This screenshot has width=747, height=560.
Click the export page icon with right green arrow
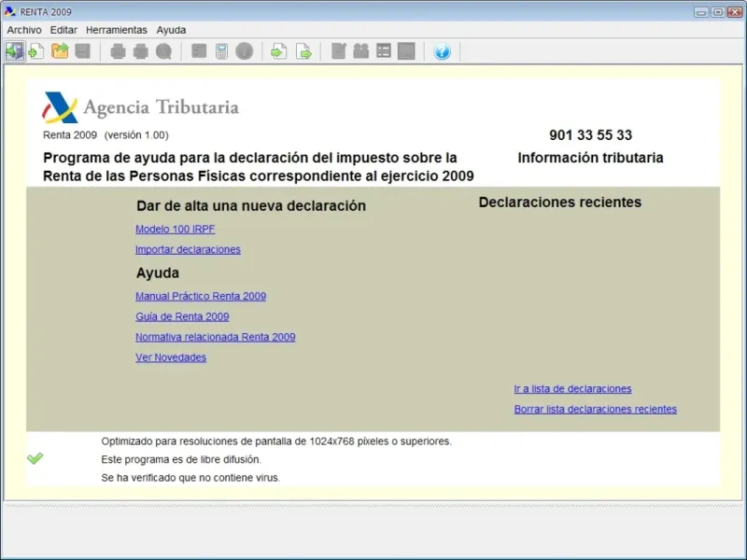tap(303, 51)
